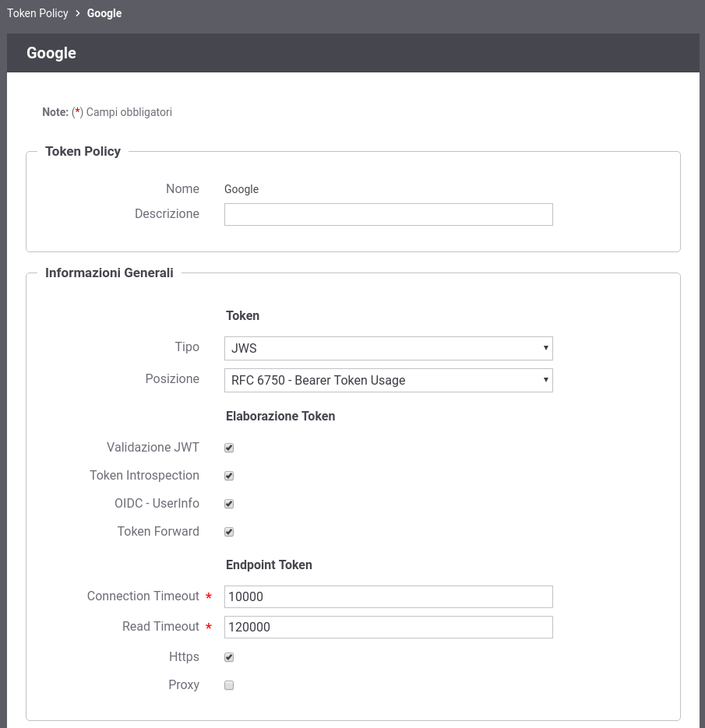Viewport: 705px width, 728px height.
Task: Click the Token Forward label
Action: pyautogui.click(x=158, y=531)
